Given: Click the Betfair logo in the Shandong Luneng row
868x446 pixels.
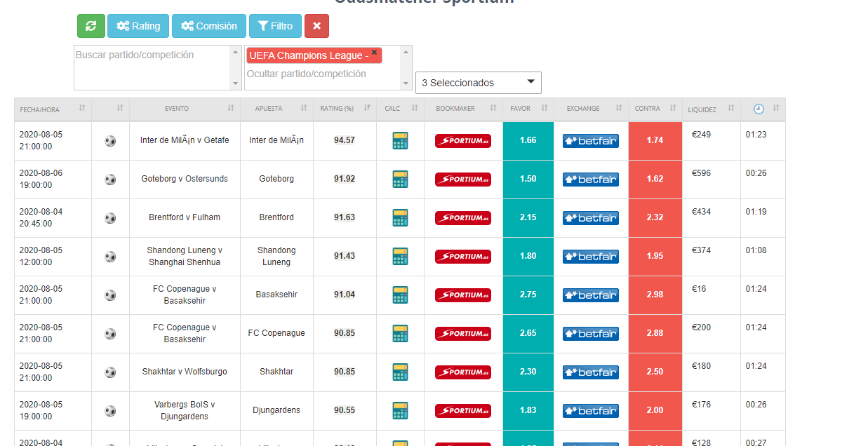Looking at the screenshot, I should pyautogui.click(x=591, y=257).
